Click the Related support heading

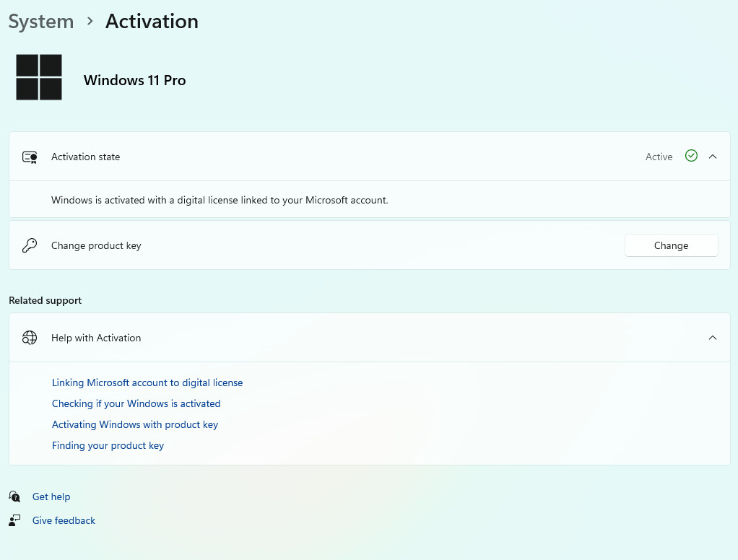[45, 301]
